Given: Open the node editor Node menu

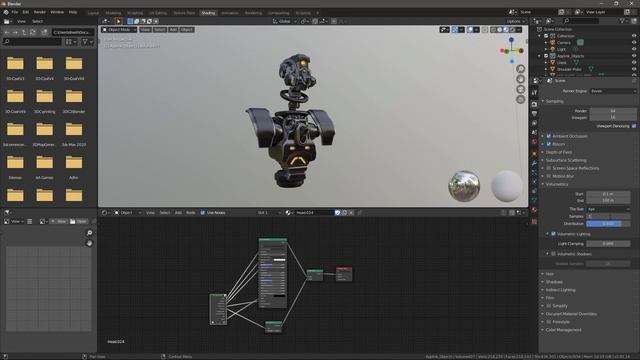Looking at the screenshot, I should [x=190, y=213].
